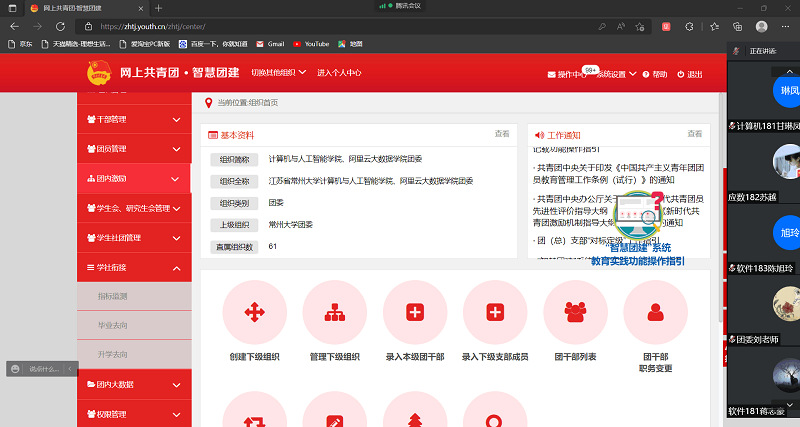This screenshot has height=427, width=800.
Task: Open browser settings and more menu
Action: tap(785, 27)
